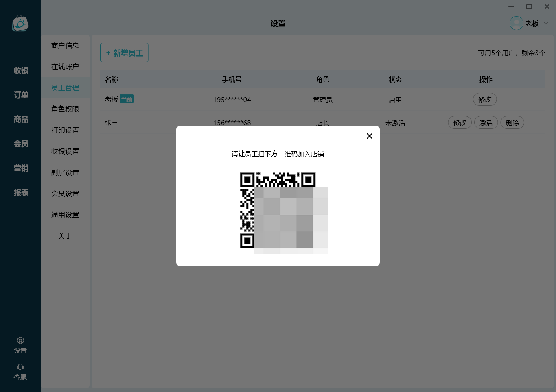Select 在线账户 settings tab
The height and width of the screenshot is (392, 556).
click(65, 67)
